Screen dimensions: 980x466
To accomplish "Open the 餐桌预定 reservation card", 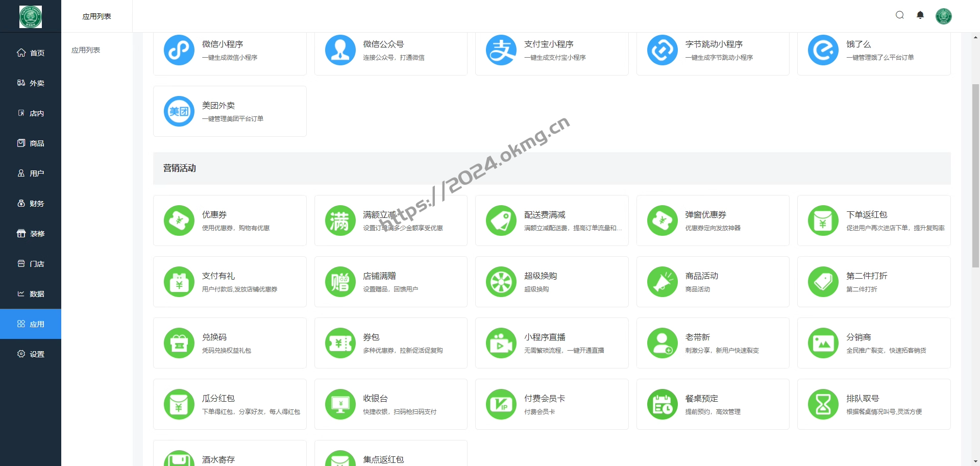I will pos(713,404).
